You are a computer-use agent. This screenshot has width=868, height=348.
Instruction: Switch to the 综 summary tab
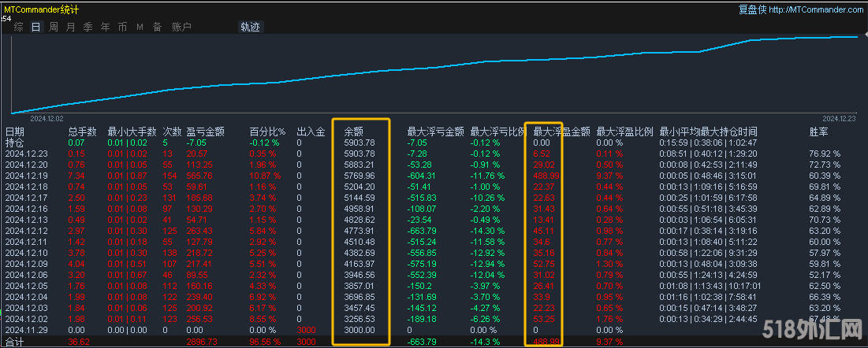(18, 27)
